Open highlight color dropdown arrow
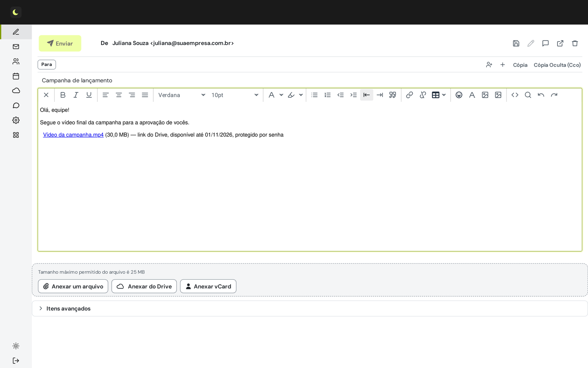 click(301, 95)
